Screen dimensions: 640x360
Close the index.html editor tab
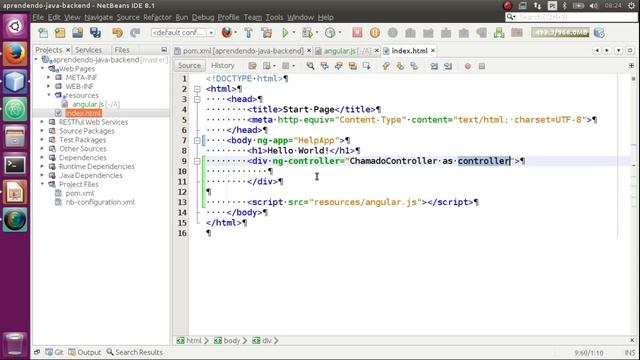pyautogui.click(x=433, y=51)
